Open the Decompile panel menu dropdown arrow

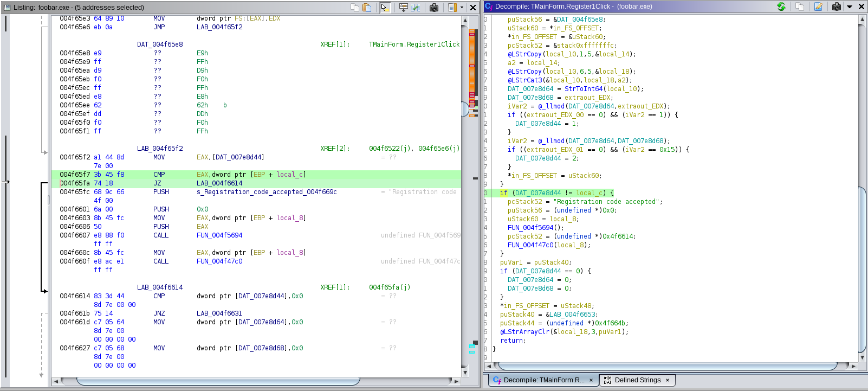850,7
